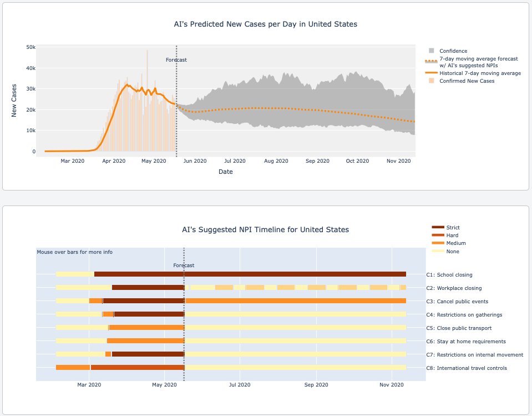
Task: Toggle the Strict legend entry
Action: click(x=453, y=227)
